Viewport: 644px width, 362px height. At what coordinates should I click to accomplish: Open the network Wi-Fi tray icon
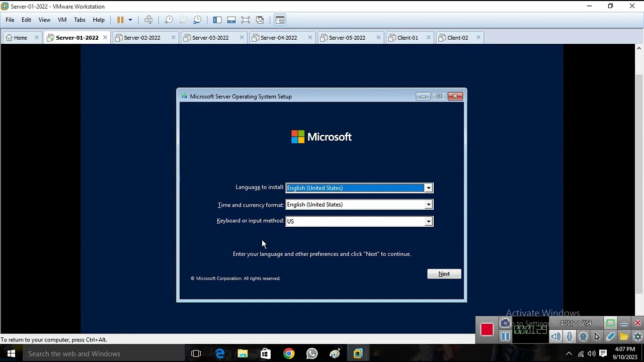pos(581,354)
